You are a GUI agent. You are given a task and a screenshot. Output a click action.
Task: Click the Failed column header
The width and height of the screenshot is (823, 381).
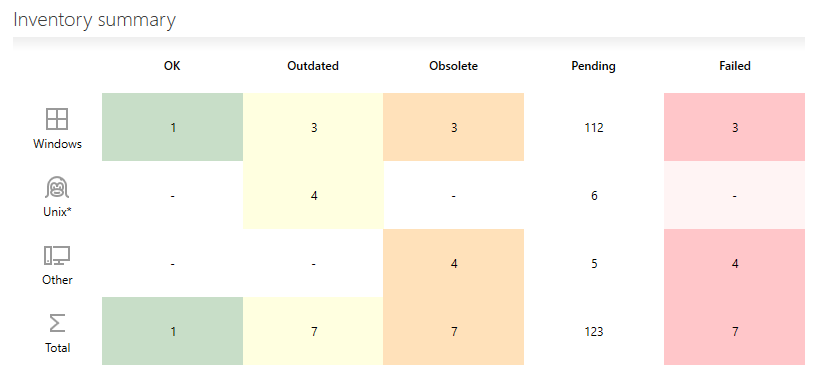point(735,66)
